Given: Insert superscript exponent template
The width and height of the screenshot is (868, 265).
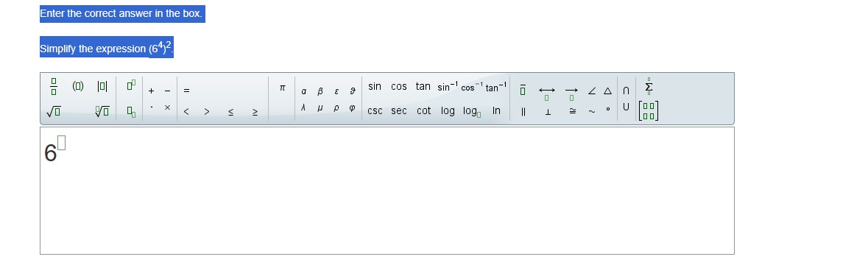Looking at the screenshot, I should [x=131, y=85].
